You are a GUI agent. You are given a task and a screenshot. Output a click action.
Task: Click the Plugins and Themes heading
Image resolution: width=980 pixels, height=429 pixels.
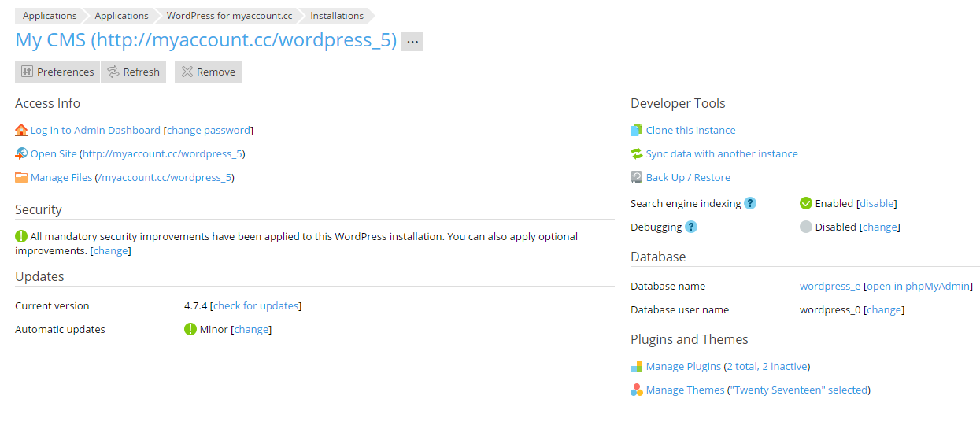690,339
